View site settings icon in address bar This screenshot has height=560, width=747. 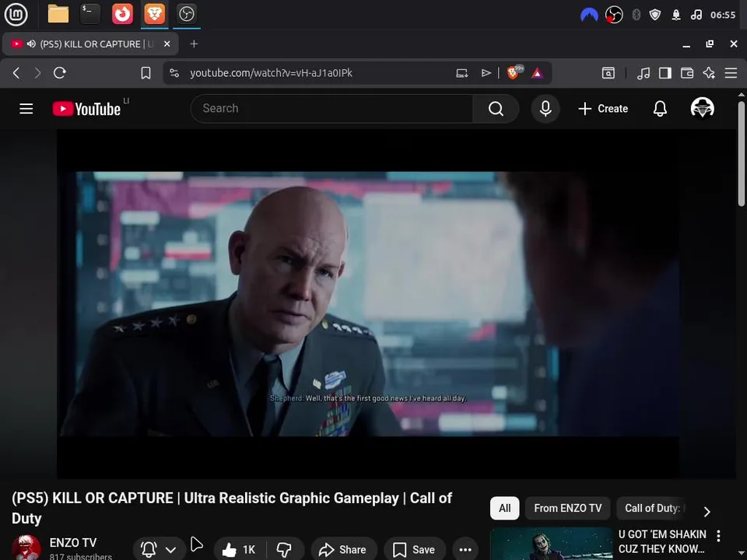(x=174, y=73)
